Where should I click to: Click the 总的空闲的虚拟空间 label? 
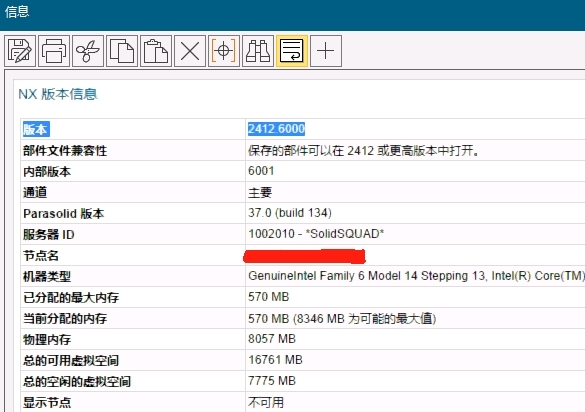[x=77, y=381]
